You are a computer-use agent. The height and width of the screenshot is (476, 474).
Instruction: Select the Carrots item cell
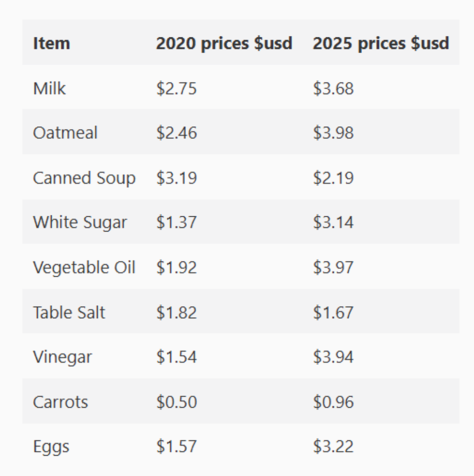coord(60,402)
